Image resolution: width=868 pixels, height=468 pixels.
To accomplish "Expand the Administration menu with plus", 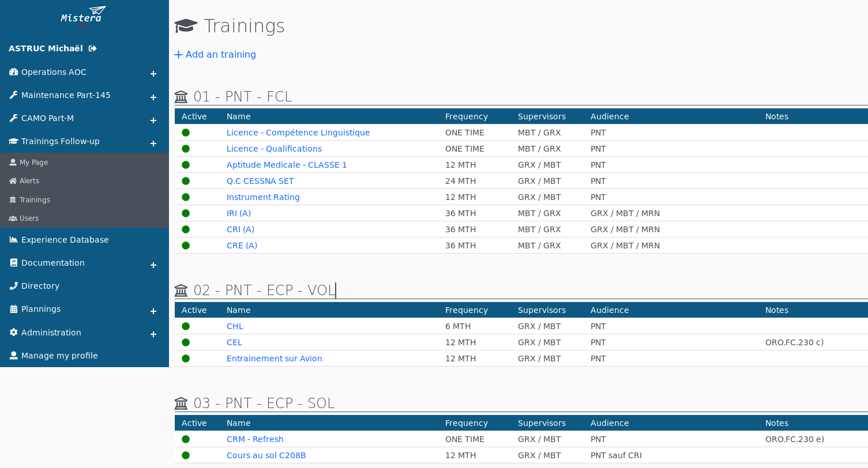I will (x=153, y=334).
